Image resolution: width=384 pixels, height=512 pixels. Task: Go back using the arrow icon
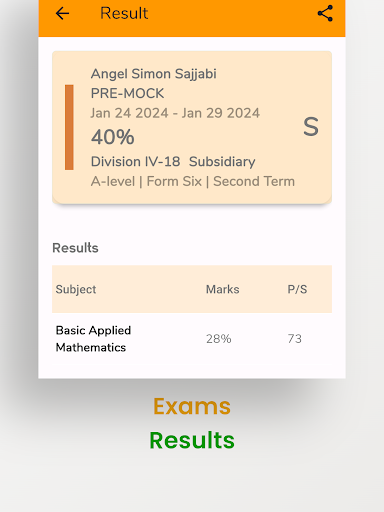pyautogui.click(x=62, y=14)
